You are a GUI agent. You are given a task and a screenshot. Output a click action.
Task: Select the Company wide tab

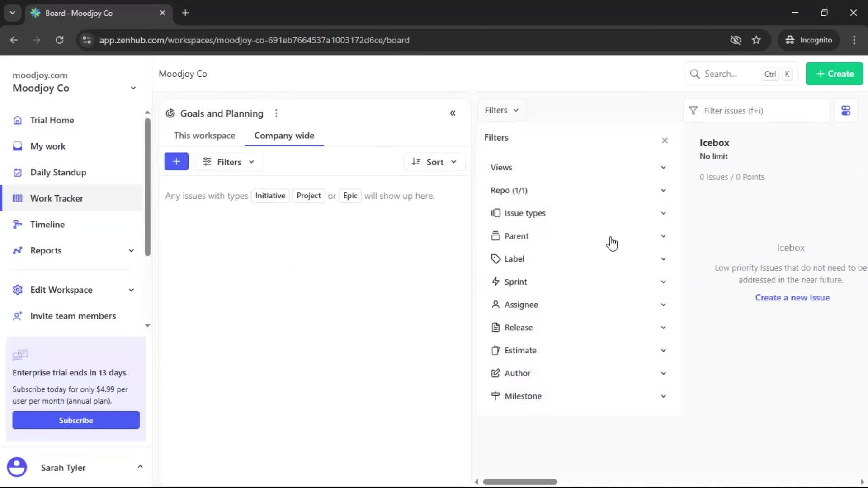coord(284,135)
